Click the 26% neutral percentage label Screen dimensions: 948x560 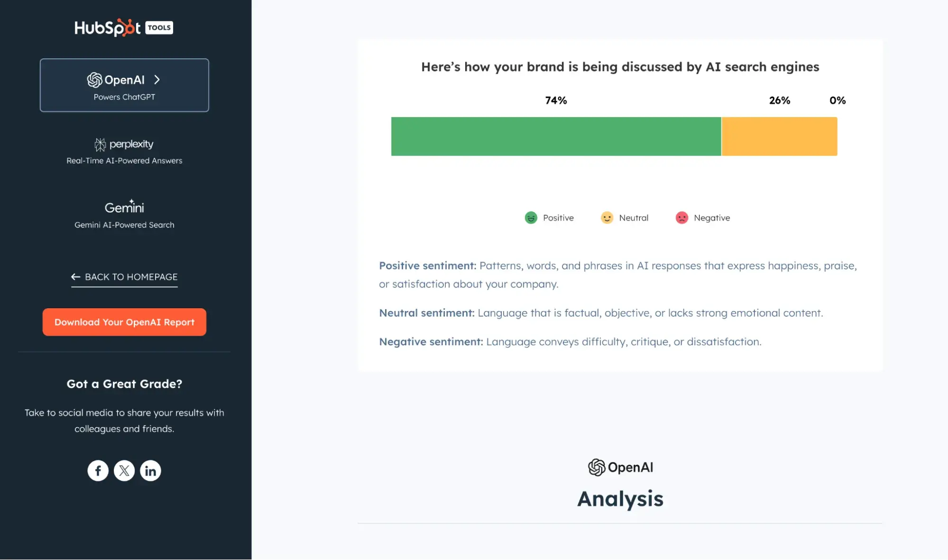pos(779,101)
